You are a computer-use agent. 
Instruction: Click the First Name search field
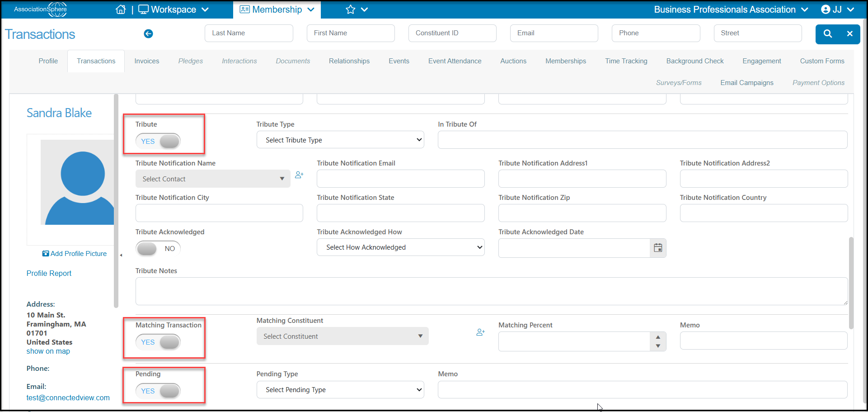[x=351, y=33]
